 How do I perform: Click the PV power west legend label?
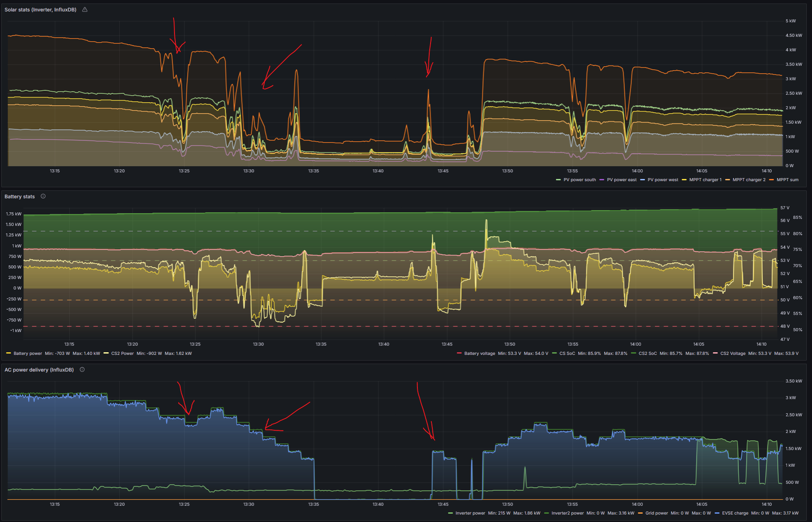click(x=662, y=180)
